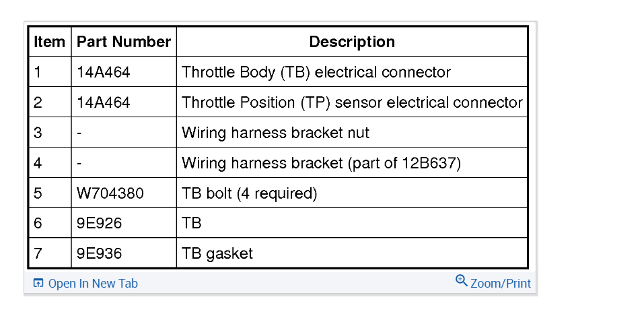The width and height of the screenshot is (644, 320).
Task: Click item number 3 cell
Action: (x=38, y=133)
